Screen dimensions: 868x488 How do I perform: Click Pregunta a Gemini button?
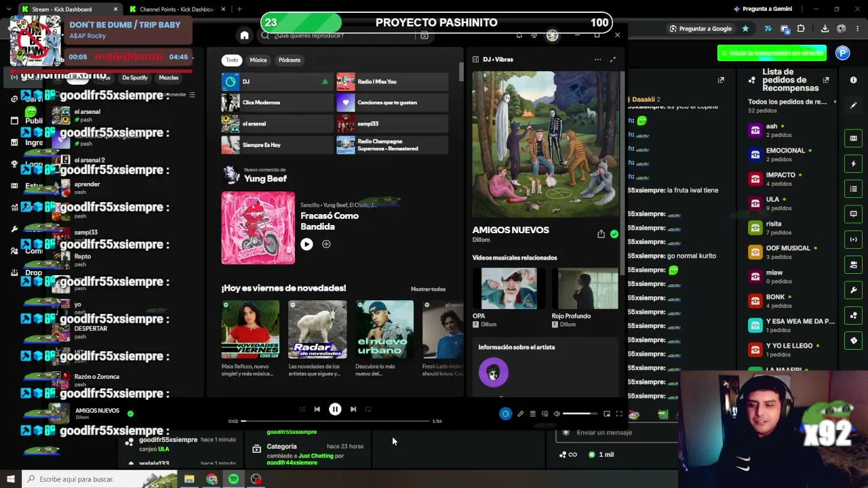click(x=762, y=9)
